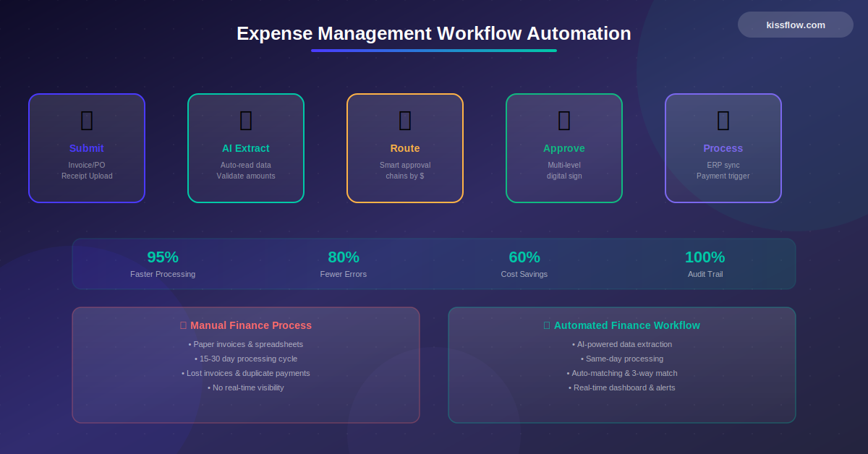Image resolution: width=868 pixels, height=454 pixels.
Task: Click the Route step title
Action: point(405,148)
